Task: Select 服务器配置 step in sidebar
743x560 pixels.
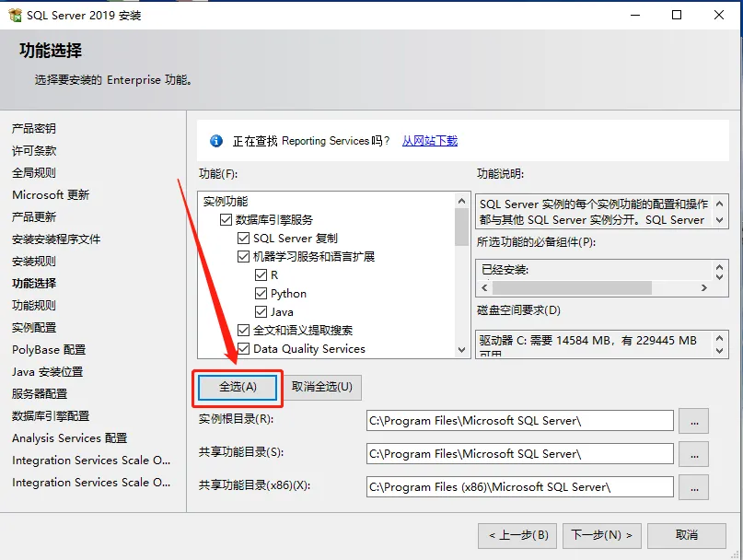Action: click(x=40, y=394)
